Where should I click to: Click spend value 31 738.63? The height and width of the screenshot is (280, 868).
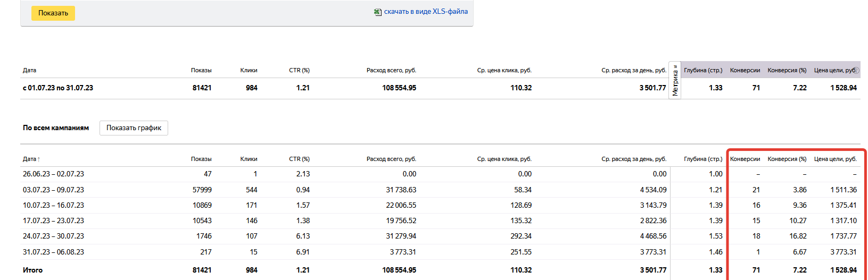click(x=401, y=190)
